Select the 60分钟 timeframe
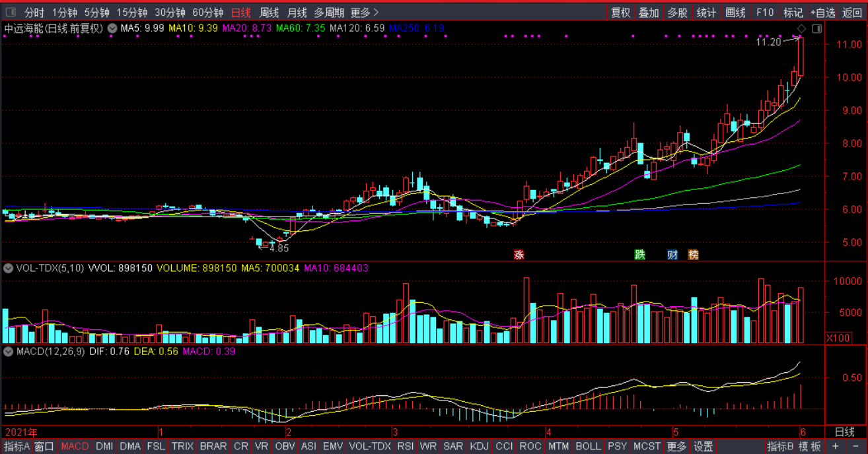The image size is (868, 454). tap(208, 13)
